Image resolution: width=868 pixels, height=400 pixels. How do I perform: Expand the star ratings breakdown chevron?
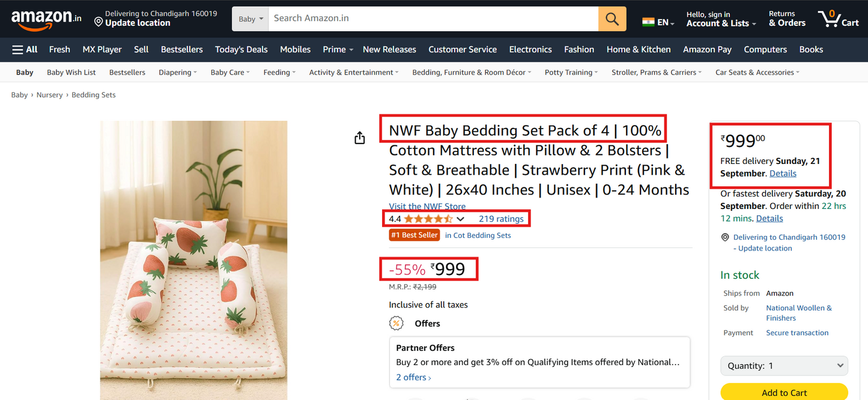(x=460, y=219)
